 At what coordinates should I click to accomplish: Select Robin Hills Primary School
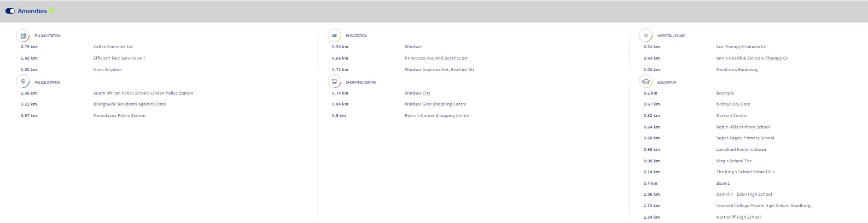pos(743,127)
